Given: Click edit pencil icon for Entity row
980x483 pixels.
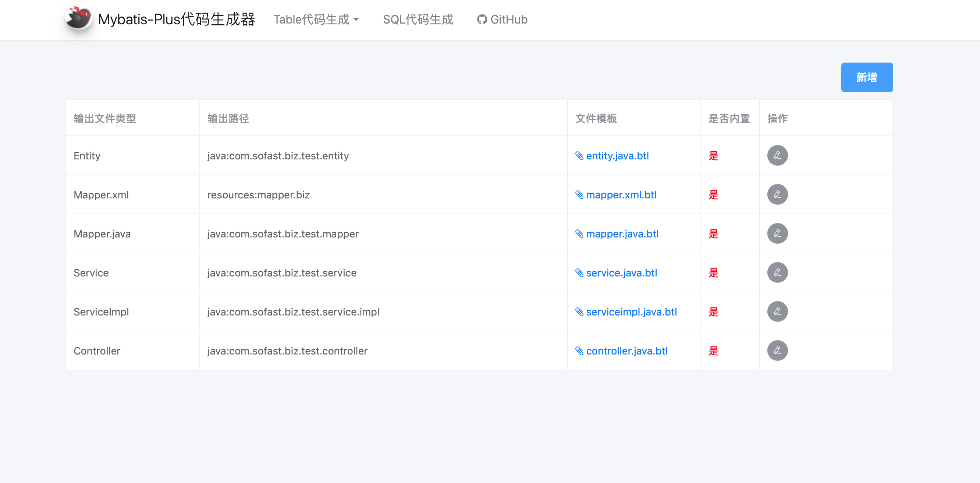Looking at the screenshot, I should pyautogui.click(x=777, y=155).
